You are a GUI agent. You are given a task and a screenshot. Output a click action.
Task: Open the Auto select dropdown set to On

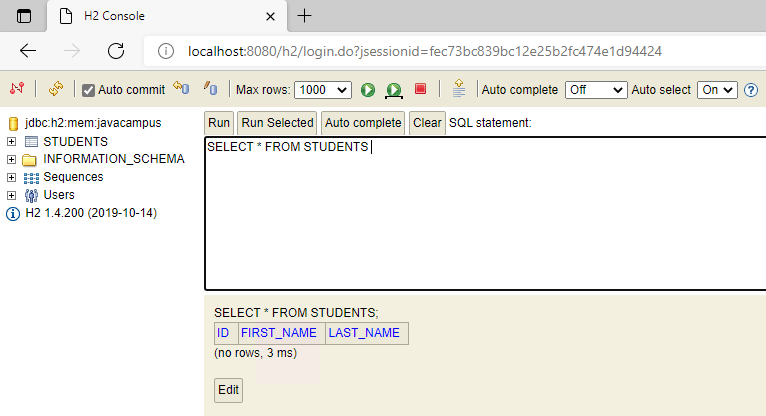tap(717, 90)
